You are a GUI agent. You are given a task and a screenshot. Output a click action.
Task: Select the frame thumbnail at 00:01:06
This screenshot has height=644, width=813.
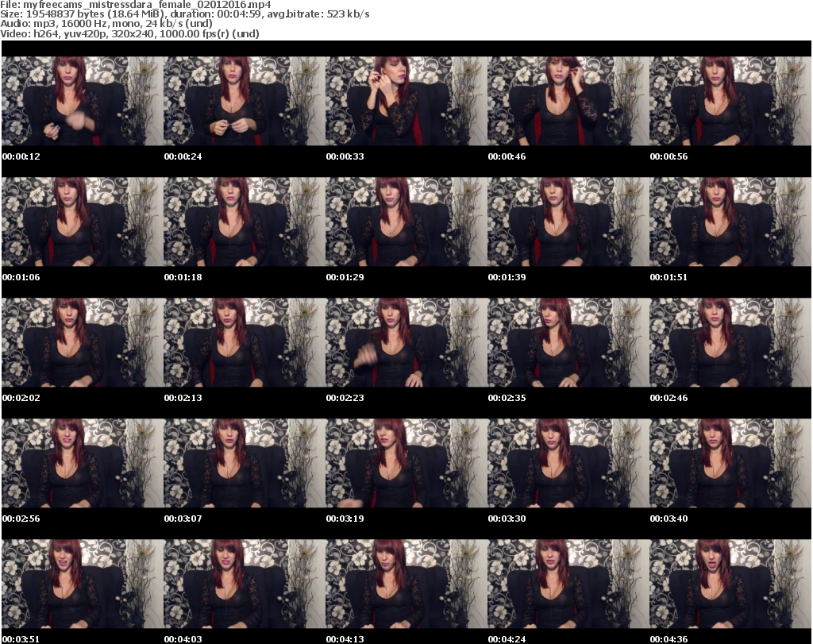pyautogui.click(x=83, y=222)
